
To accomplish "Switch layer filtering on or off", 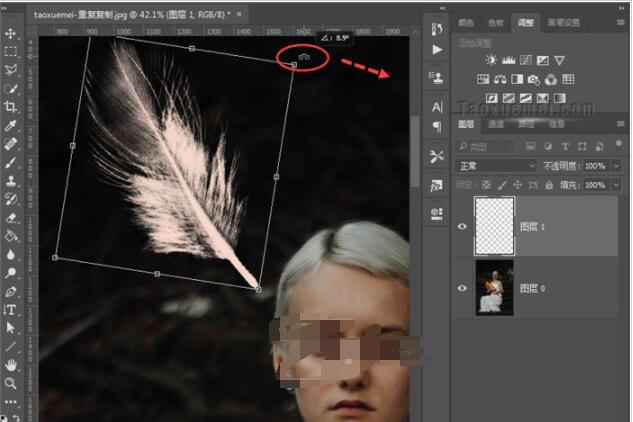I will [618, 144].
